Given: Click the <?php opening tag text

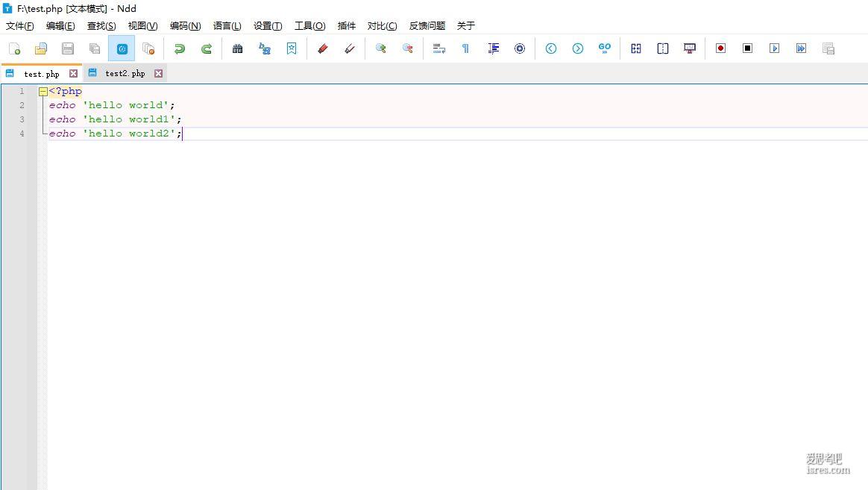Looking at the screenshot, I should coord(66,91).
